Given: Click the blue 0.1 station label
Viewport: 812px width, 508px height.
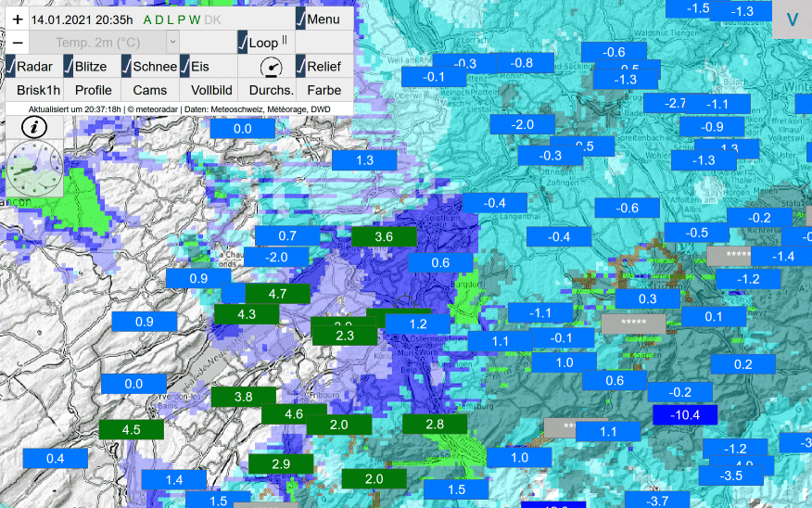Looking at the screenshot, I should pos(714,316).
